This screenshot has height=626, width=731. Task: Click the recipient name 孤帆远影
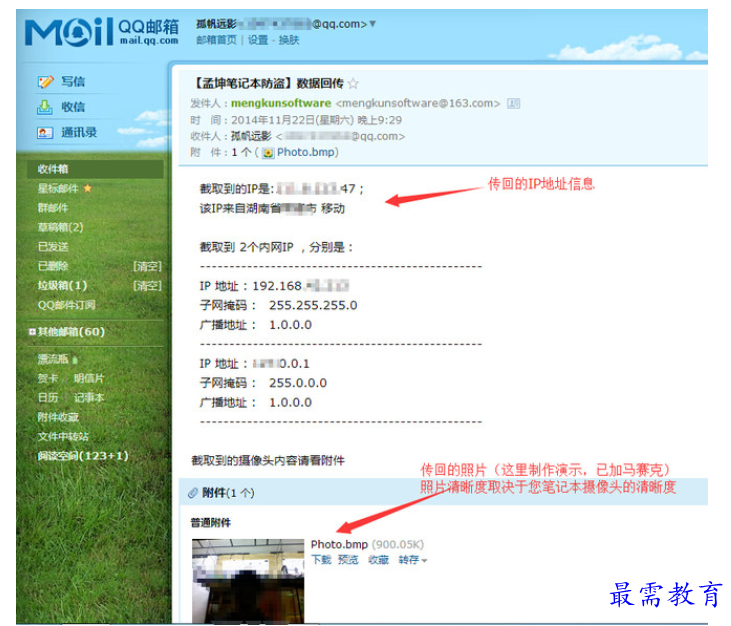251,137
